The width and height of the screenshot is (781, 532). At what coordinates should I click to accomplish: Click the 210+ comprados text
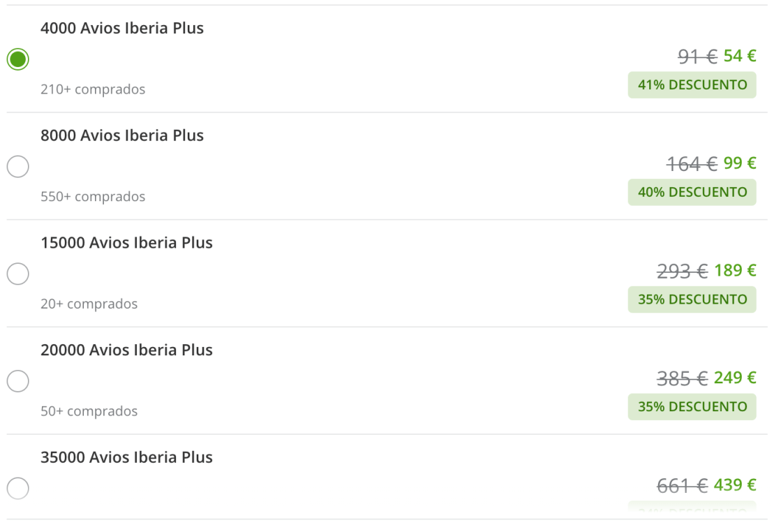click(x=93, y=89)
